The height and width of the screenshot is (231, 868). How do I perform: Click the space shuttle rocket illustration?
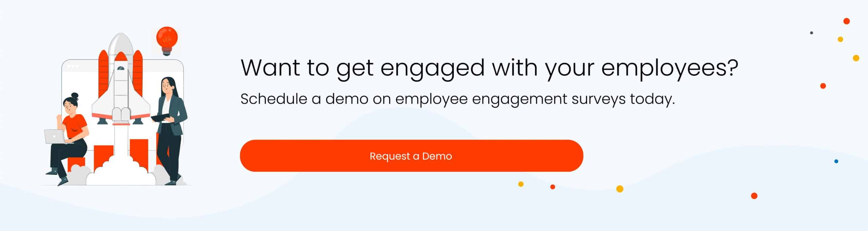(x=121, y=82)
